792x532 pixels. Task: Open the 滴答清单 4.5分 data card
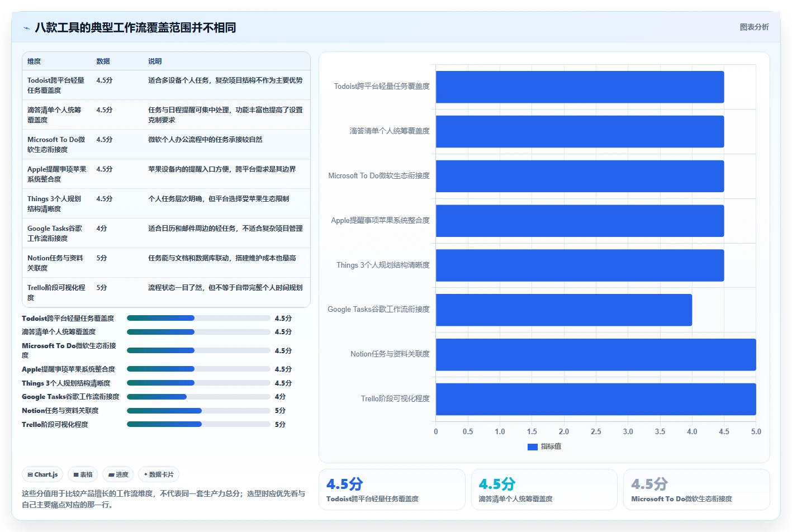(x=544, y=490)
